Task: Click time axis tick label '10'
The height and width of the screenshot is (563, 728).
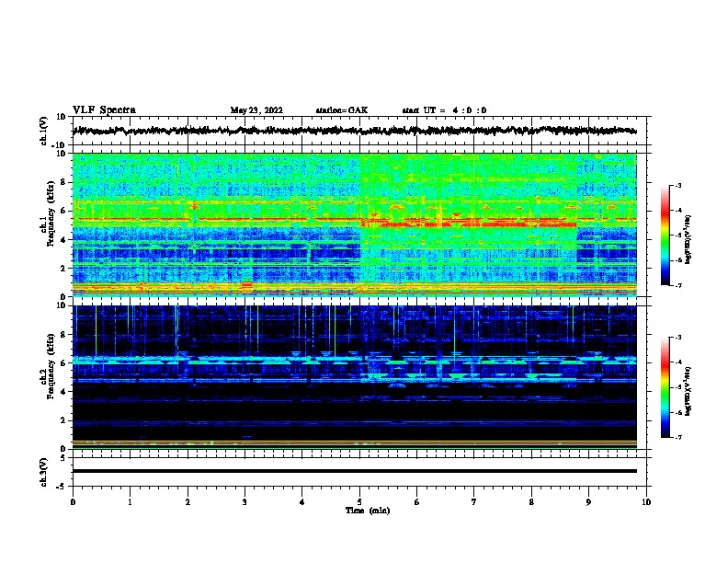Action: 646,502
